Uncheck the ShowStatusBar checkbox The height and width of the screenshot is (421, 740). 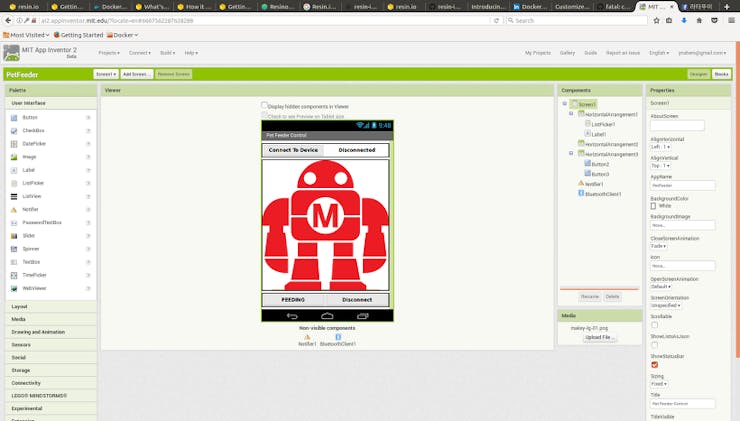[654, 365]
